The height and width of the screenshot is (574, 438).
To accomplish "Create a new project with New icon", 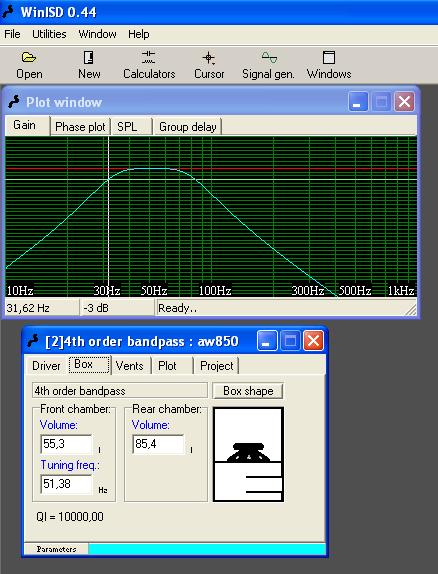I will tap(89, 58).
